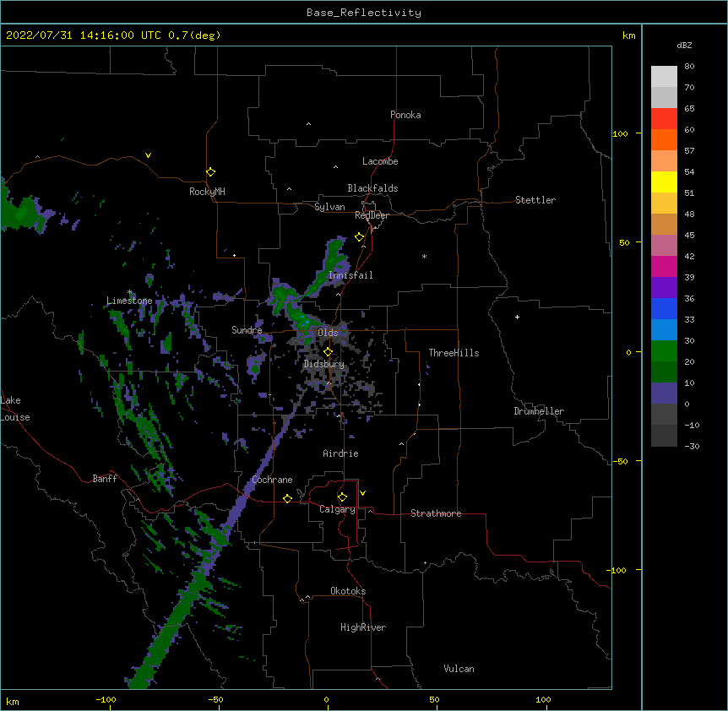This screenshot has width=728, height=711.
Task: Click the dBZ legend heading
Action: pyautogui.click(x=684, y=45)
